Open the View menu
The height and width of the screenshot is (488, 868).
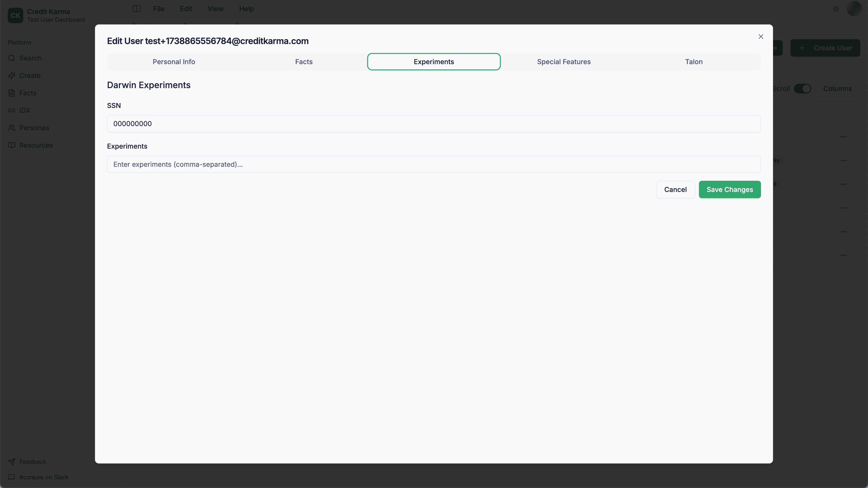click(x=215, y=9)
